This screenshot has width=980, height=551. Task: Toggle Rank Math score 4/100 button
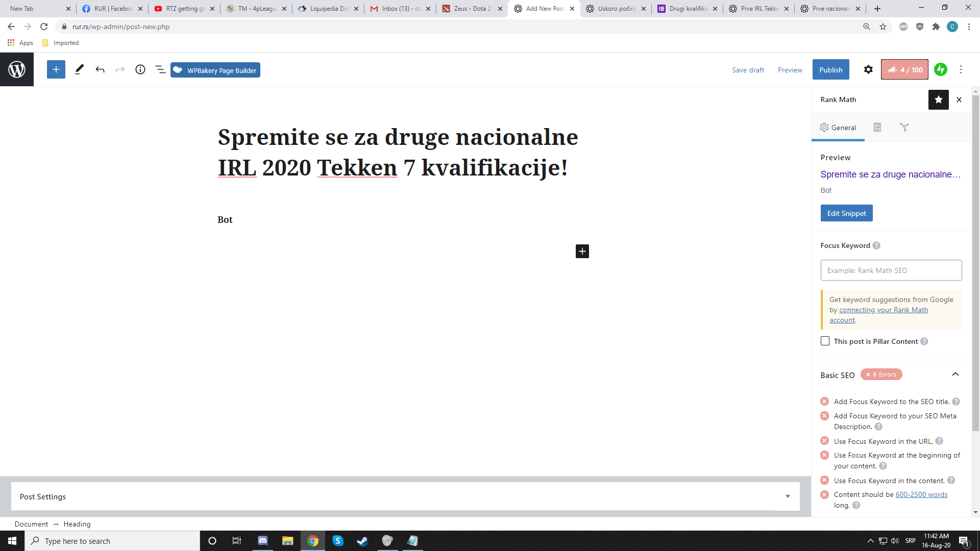point(904,70)
